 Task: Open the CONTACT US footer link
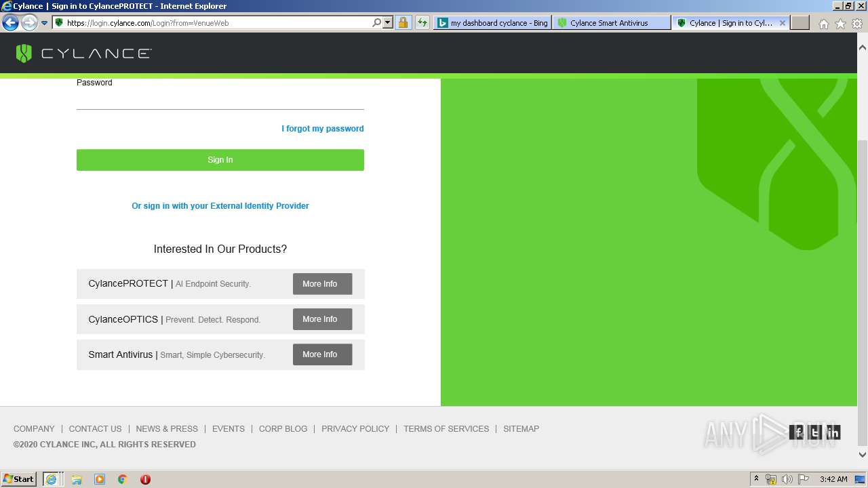coord(95,429)
